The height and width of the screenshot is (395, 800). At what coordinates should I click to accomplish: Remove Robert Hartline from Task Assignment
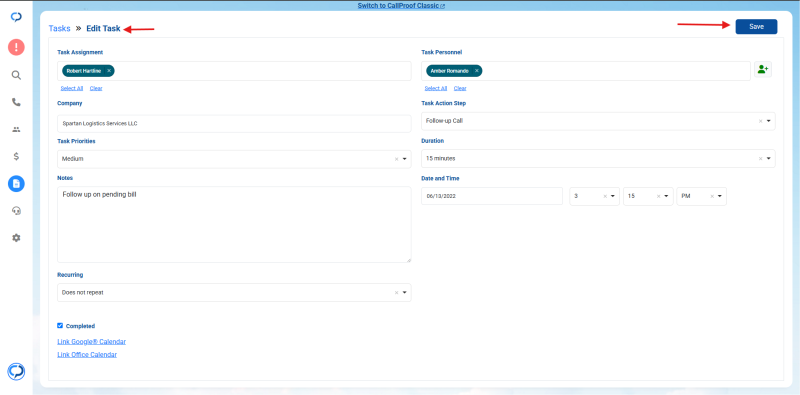pyautogui.click(x=109, y=71)
